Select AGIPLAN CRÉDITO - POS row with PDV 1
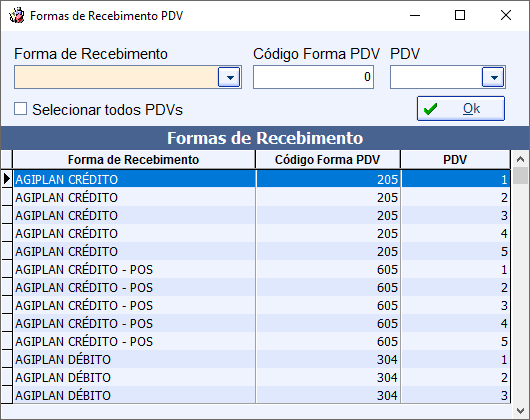 click(262, 269)
